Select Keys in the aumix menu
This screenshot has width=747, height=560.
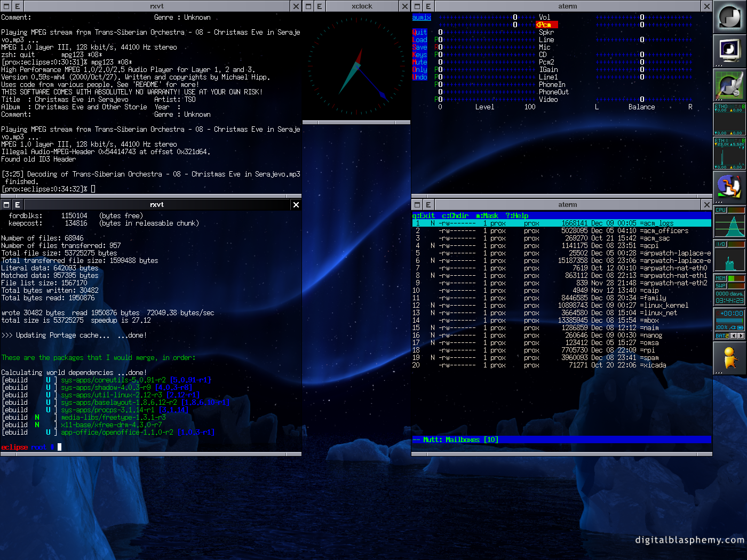click(420, 55)
